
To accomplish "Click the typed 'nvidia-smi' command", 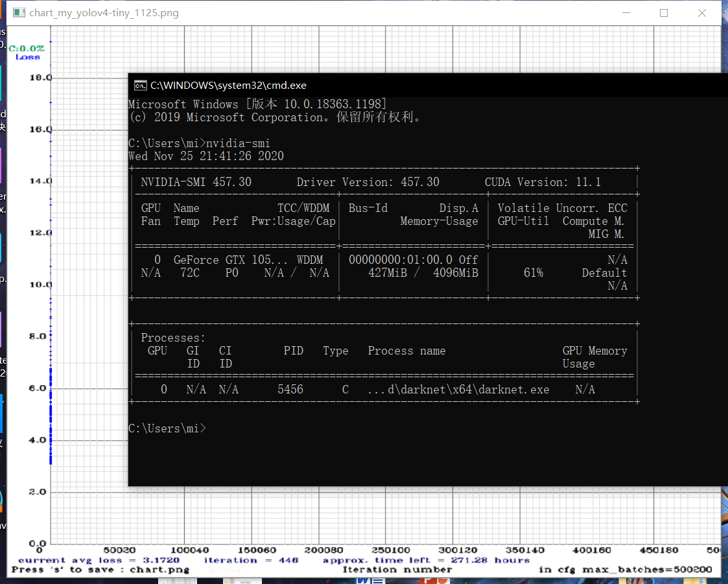I will pyautogui.click(x=238, y=143).
